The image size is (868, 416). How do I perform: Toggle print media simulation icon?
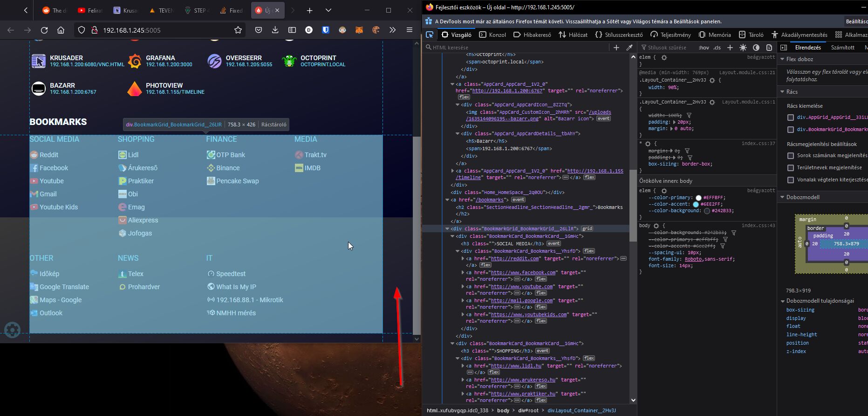pyautogui.click(x=769, y=48)
